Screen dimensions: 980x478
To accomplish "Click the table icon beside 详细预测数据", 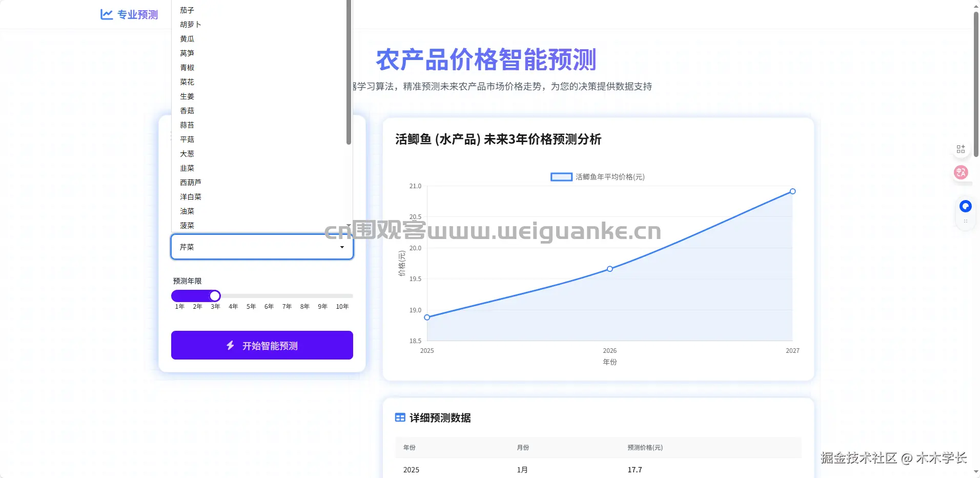I will [400, 417].
